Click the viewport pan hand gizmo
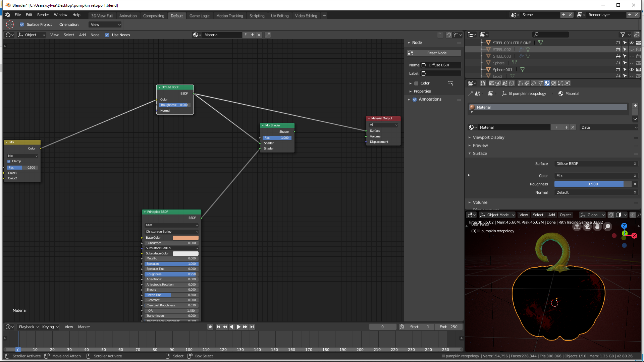This screenshot has width=644, height=362. [597, 227]
